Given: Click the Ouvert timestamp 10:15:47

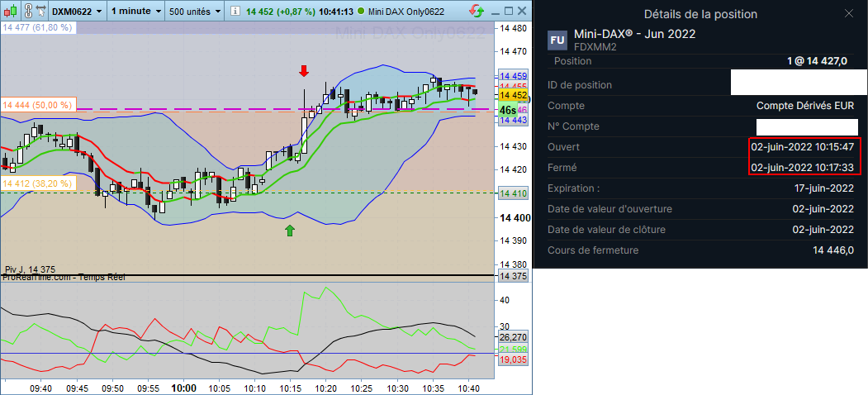Looking at the screenshot, I should point(803,147).
